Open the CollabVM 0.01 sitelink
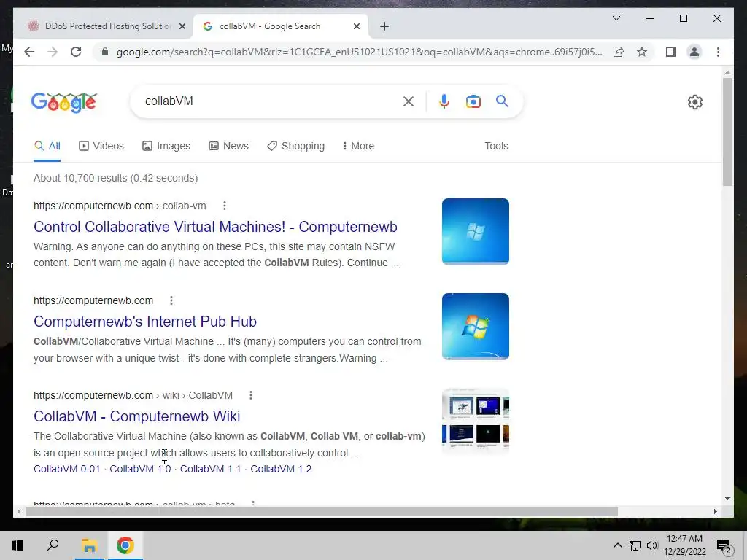 click(x=66, y=469)
